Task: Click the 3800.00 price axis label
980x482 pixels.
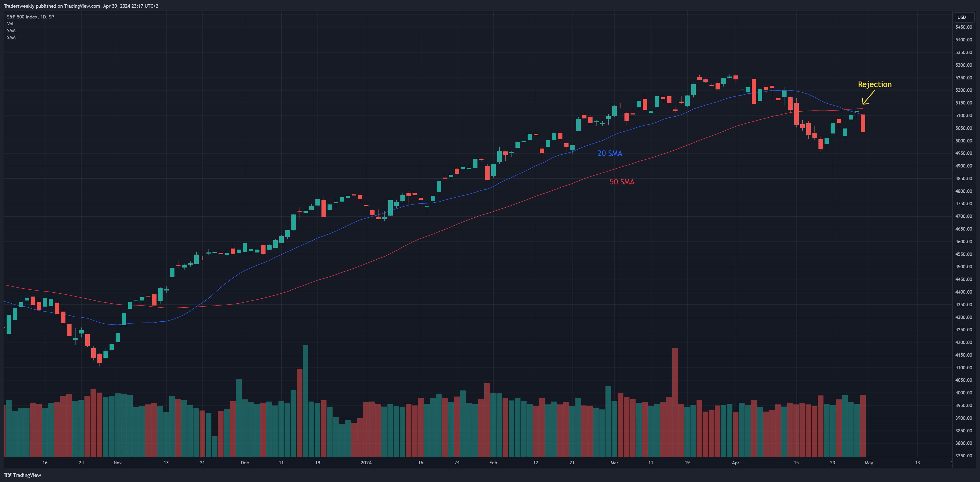Action: (x=964, y=443)
